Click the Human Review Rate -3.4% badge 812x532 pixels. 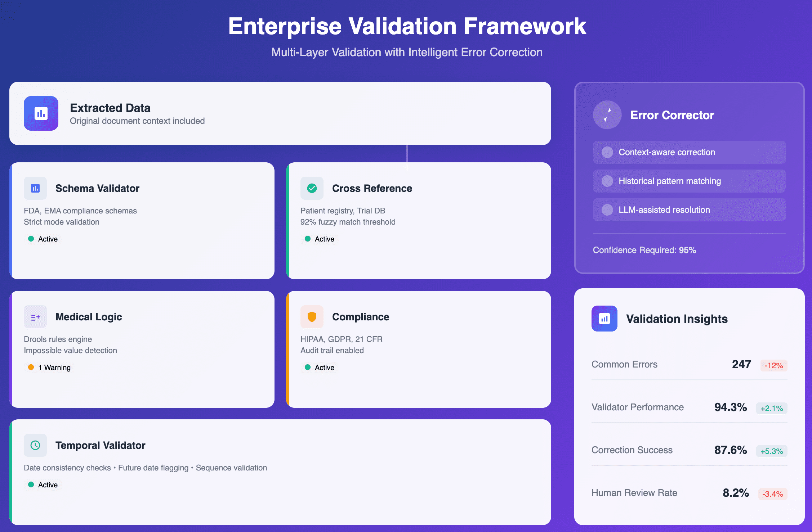[772, 494]
